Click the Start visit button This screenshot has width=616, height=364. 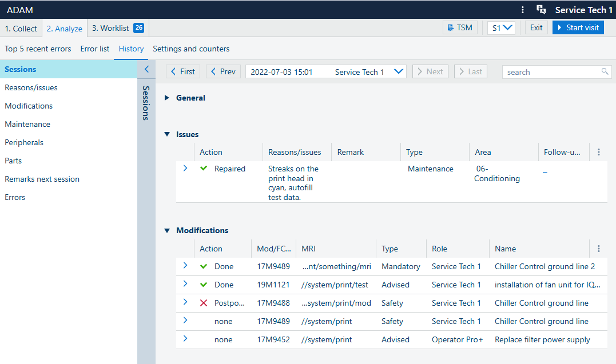tap(578, 27)
